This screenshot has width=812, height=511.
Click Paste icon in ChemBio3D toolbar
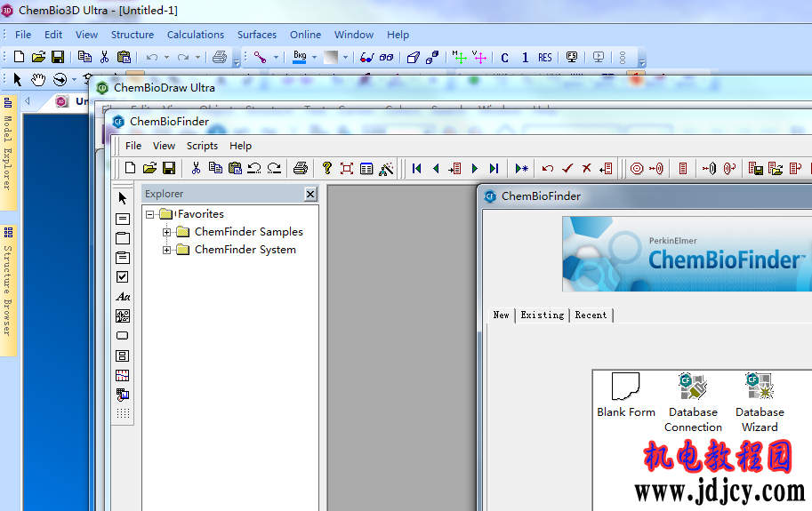point(124,57)
